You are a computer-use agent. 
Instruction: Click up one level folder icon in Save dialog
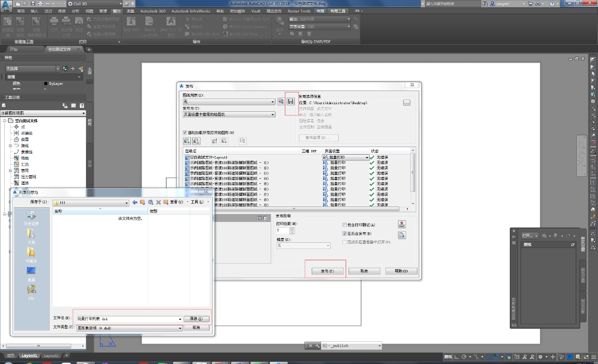click(x=142, y=202)
